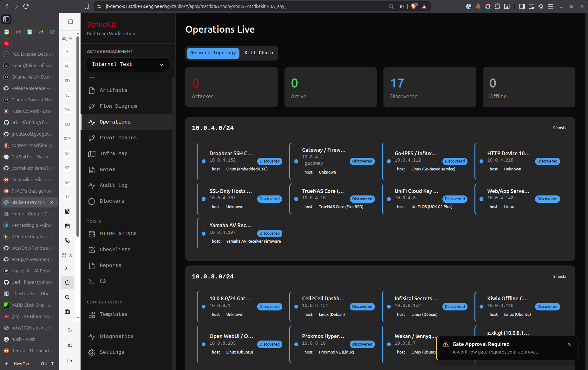The image size is (588, 370).
Task: Open MITRE ATT&CK database icon
Action: click(x=92, y=234)
